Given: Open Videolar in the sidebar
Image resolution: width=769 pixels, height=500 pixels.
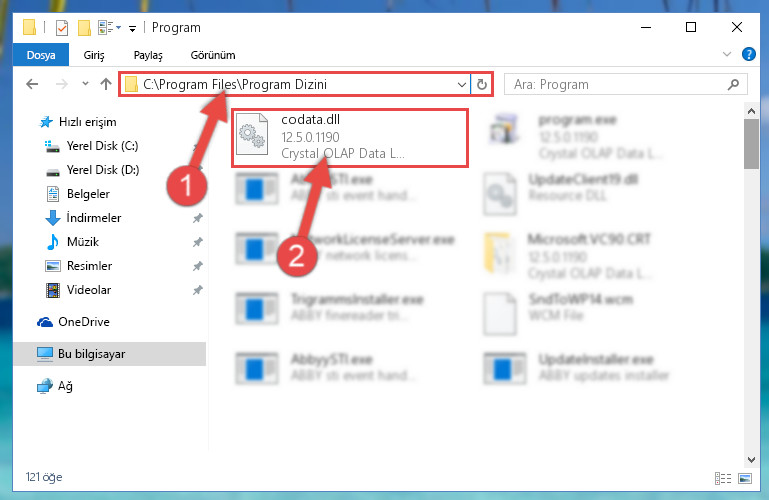Looking at the screenshot, I should pos(78,290).
